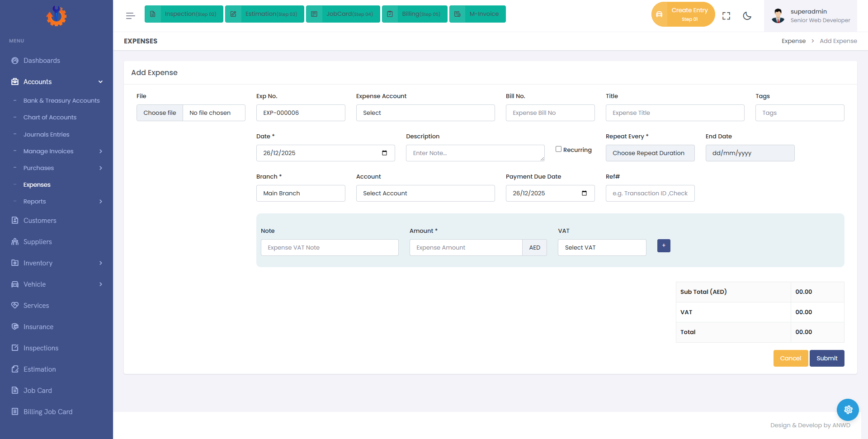
Task: Click the Tags input field
Action: tap(800, 113)
